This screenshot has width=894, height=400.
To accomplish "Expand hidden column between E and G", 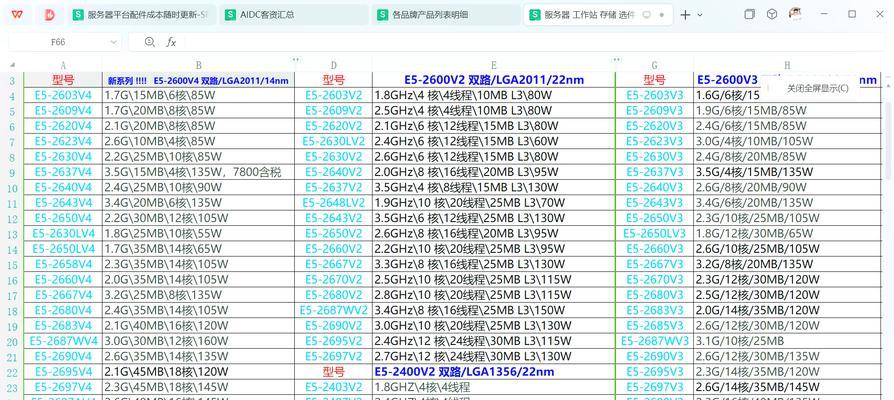I will click(x=616, y=60).
